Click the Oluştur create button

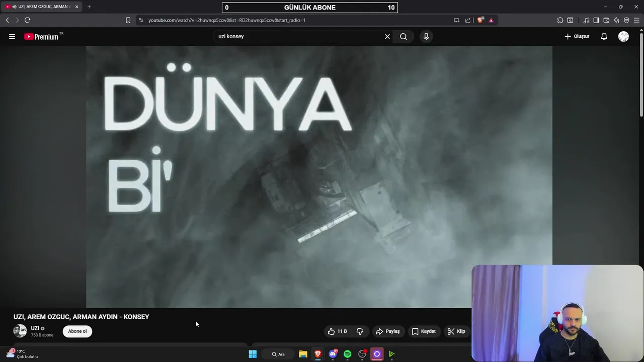[577, 36]
